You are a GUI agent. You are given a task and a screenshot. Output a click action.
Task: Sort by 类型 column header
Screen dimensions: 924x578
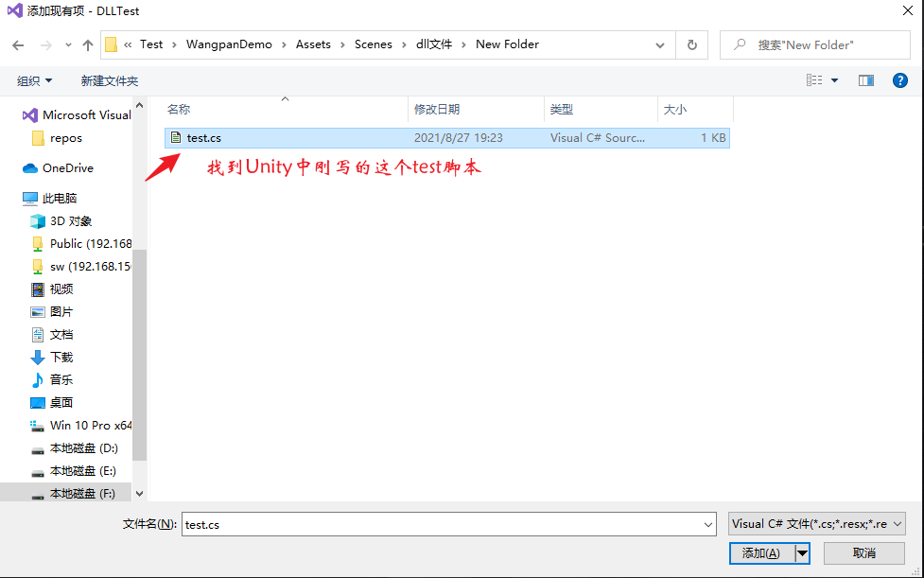pyautogui.click(x=601, y=110)
